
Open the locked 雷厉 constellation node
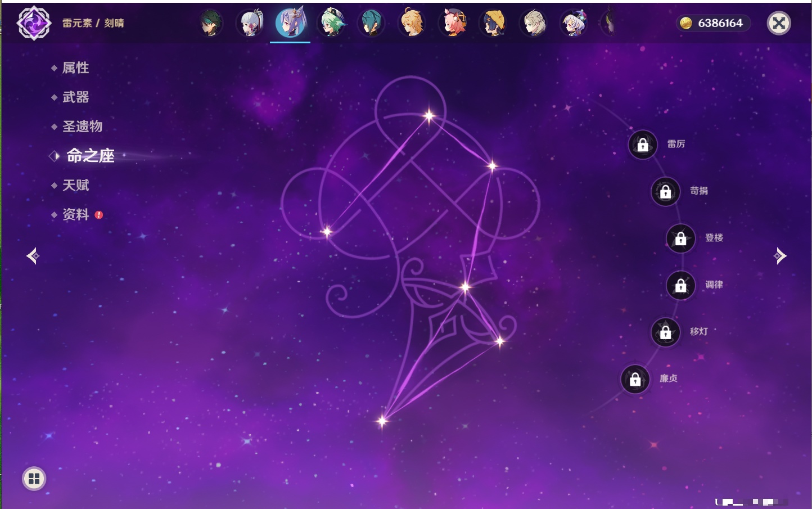coord(643,145)
